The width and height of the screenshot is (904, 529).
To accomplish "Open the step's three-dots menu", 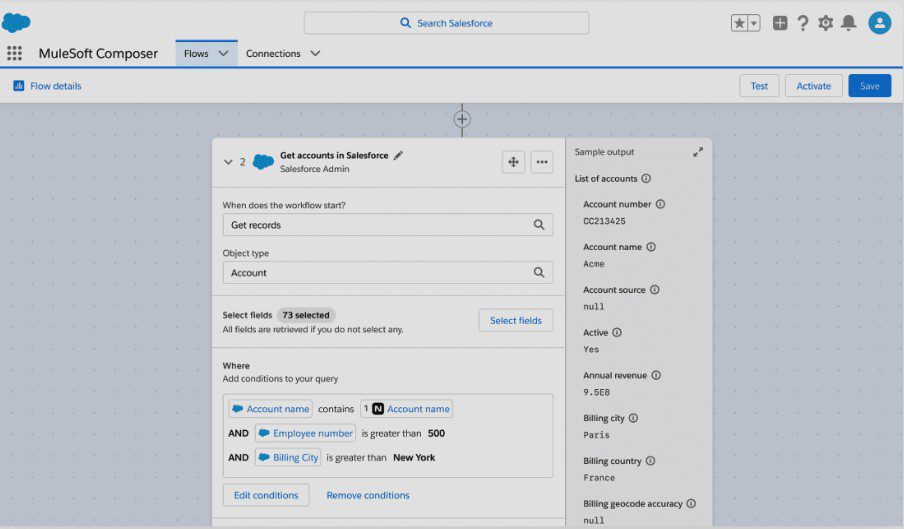I will point(542,162).
